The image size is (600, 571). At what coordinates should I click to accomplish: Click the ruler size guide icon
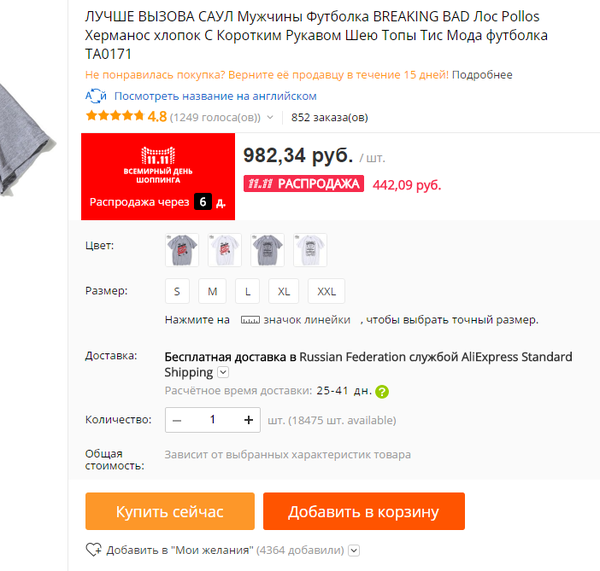(250, 320)
